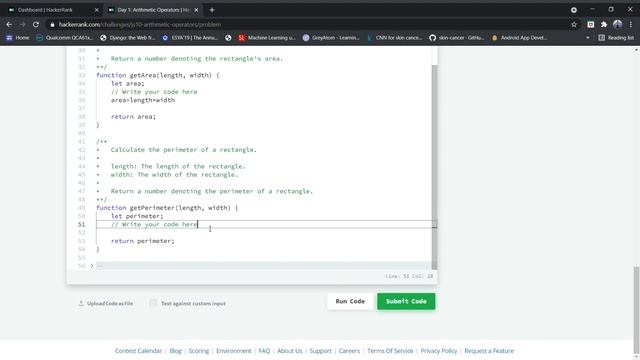Open the Careers footer link

[x=349, y=351]
